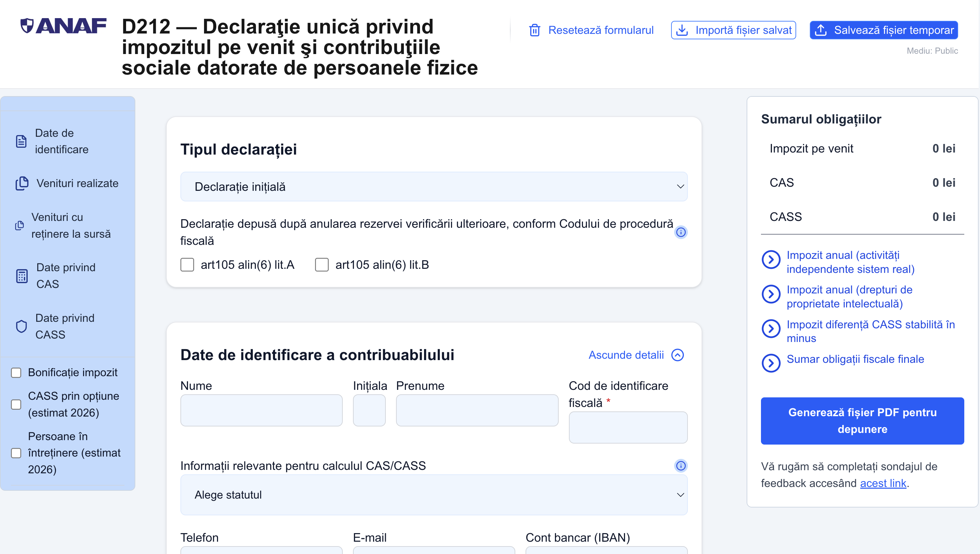This screenshot has height=554, width=980.
Task: Click the Date privind CASS shield icon
Action: (22, 326)
